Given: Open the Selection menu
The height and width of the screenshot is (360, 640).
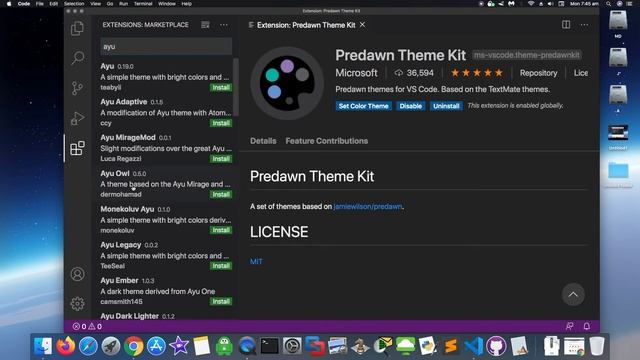Looking at the screenshot, I should pyautogui.click(x=74, y=4).
